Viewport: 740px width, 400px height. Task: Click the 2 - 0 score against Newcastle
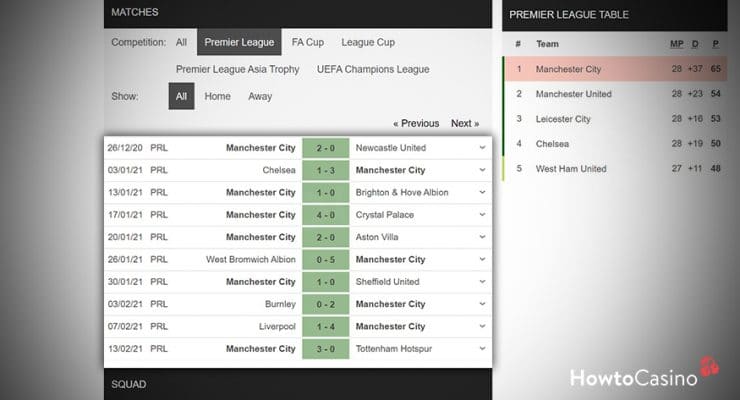point(324,148)
